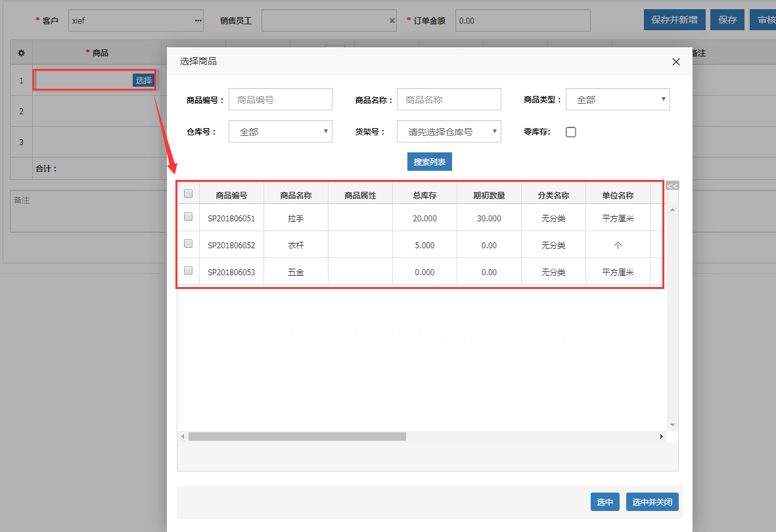The image size is (776, 532).
Task: Focus the 商品编号 search field
Action: [x=280, y=99]
